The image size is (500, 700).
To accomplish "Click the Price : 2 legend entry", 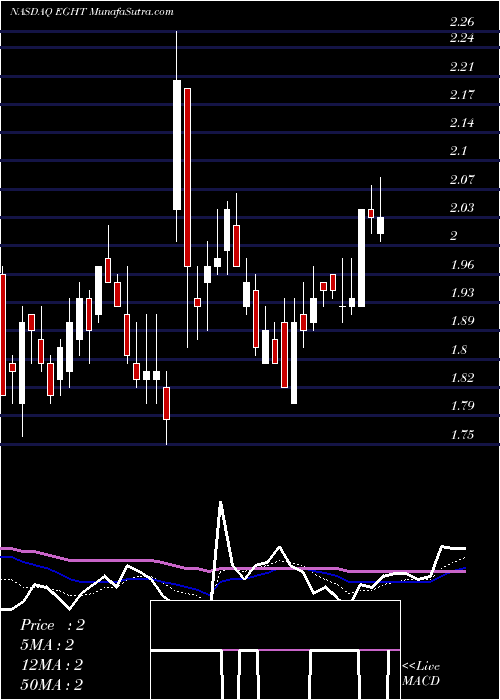I will pyautogui.click(x=52, y=625).
